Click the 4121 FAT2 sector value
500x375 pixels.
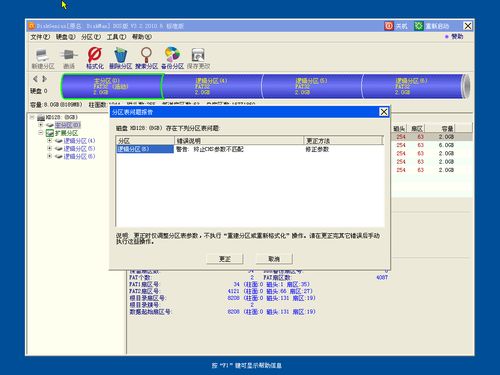point(233,291)
